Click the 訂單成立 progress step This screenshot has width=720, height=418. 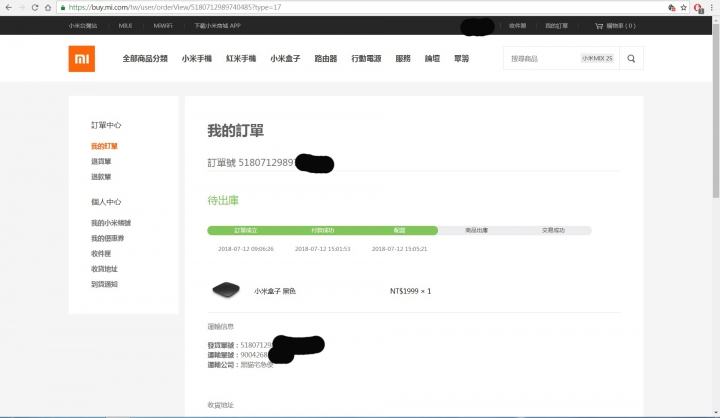click(246, 230)
